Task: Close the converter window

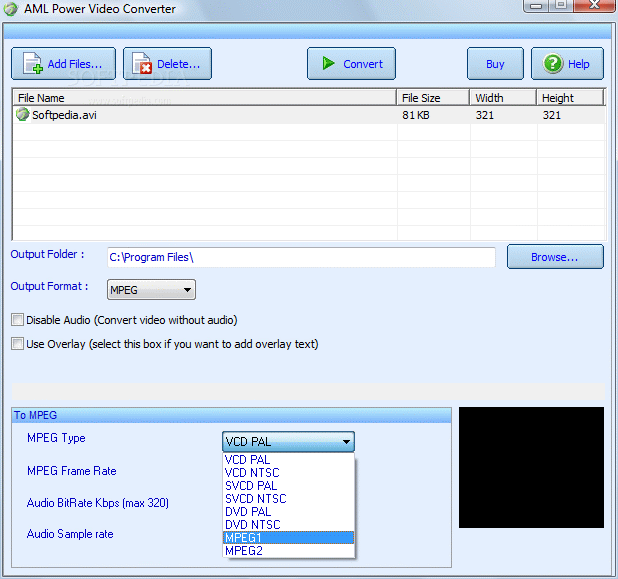Action: coord(594,6)
